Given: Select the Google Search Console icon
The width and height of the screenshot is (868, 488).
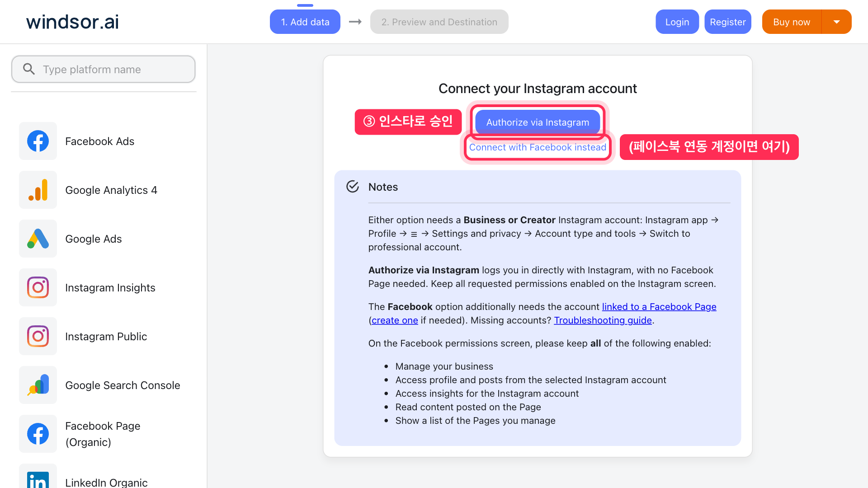Looking at the screenshot, I should tap(38, 385).
